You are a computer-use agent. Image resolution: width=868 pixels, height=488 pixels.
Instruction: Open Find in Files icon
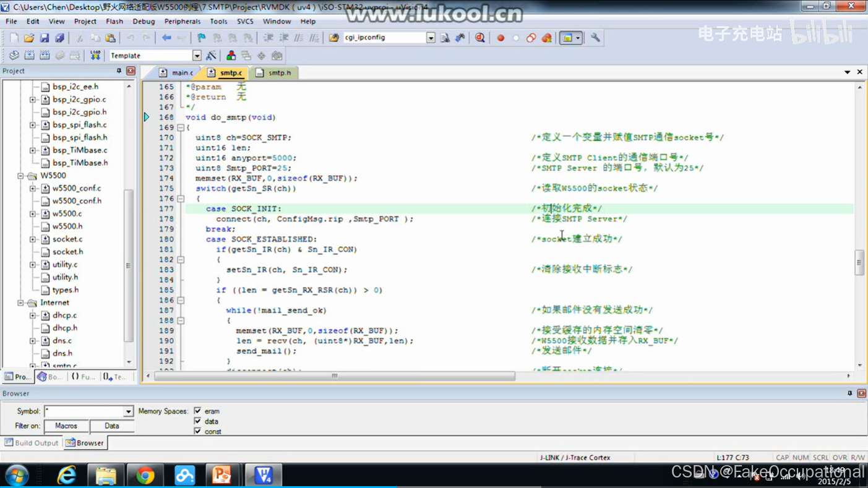coord(333,38)
